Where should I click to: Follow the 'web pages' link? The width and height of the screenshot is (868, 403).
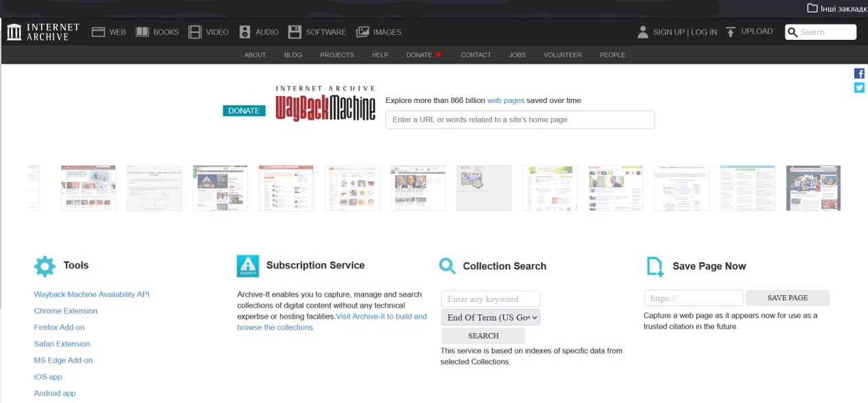(x=505, y=100)
